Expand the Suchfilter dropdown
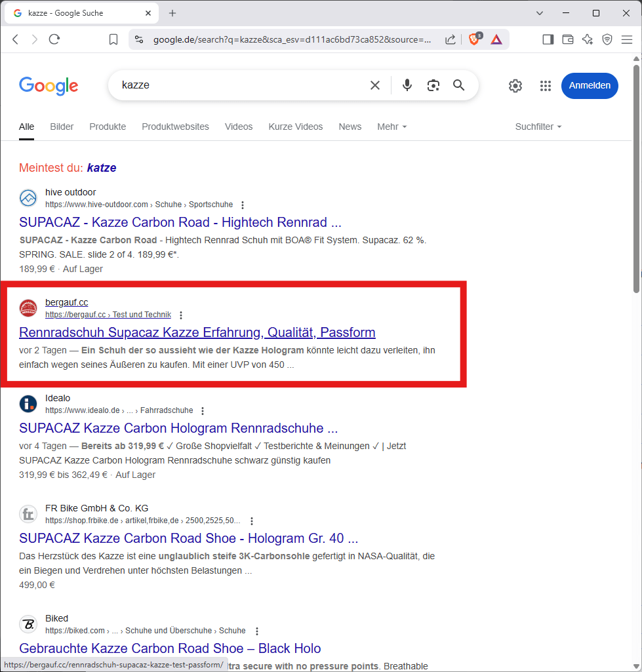 point(538,127)
